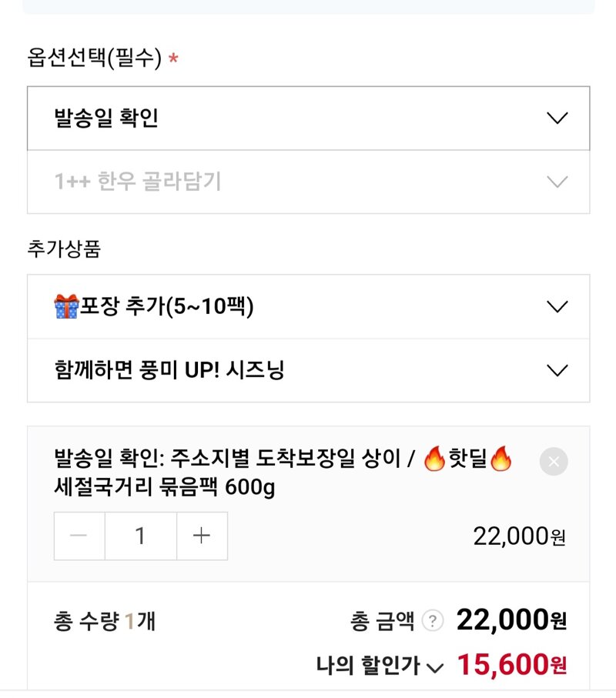Decrease quantity with the minus button
Image resolution: width=616 pixels, height=698 pixels.
click(x=79, y=536)
